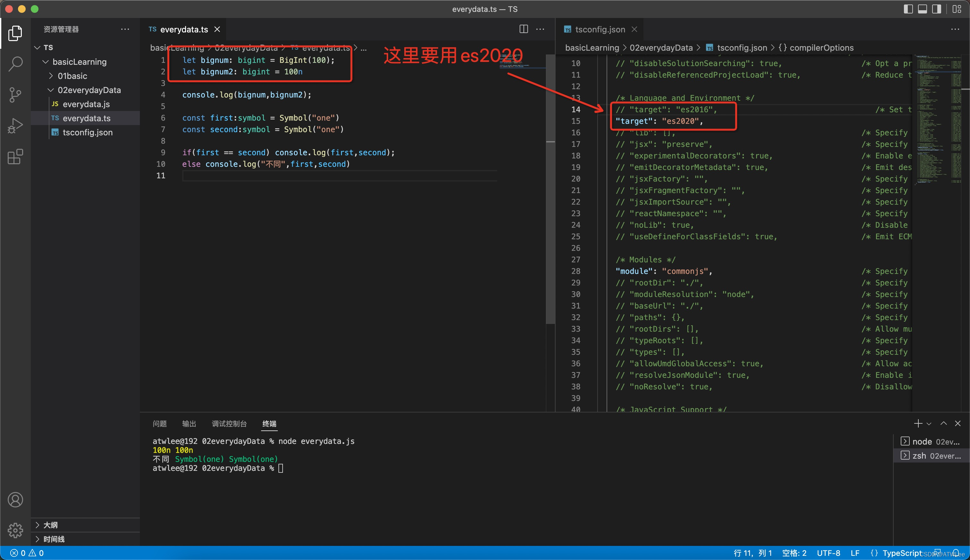This screenshot has width=970, height=560.
Task: Click 02everydayData in tsconfig.json breadcrumb
Action: [x=661, y=48]
